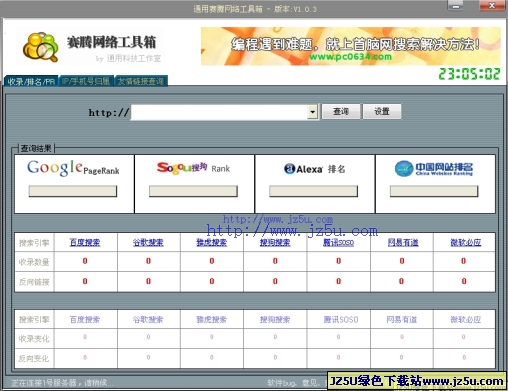Open the 设置 button

click(382, 111)
